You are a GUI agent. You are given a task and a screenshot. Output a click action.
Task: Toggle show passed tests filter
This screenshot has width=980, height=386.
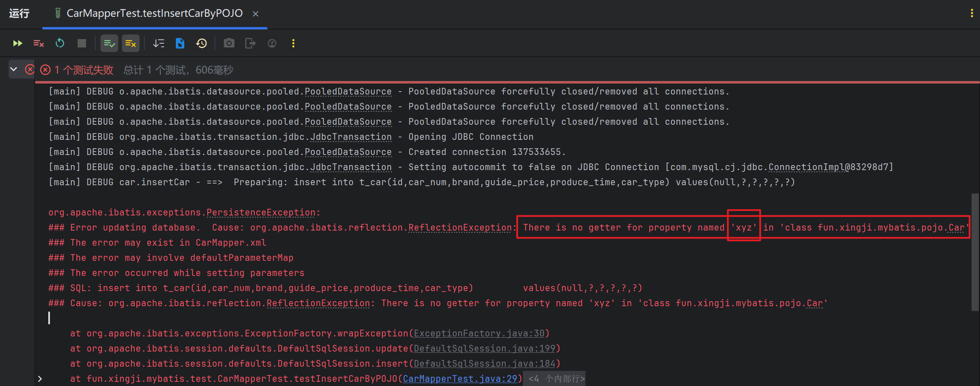click(x=109, y=43)
